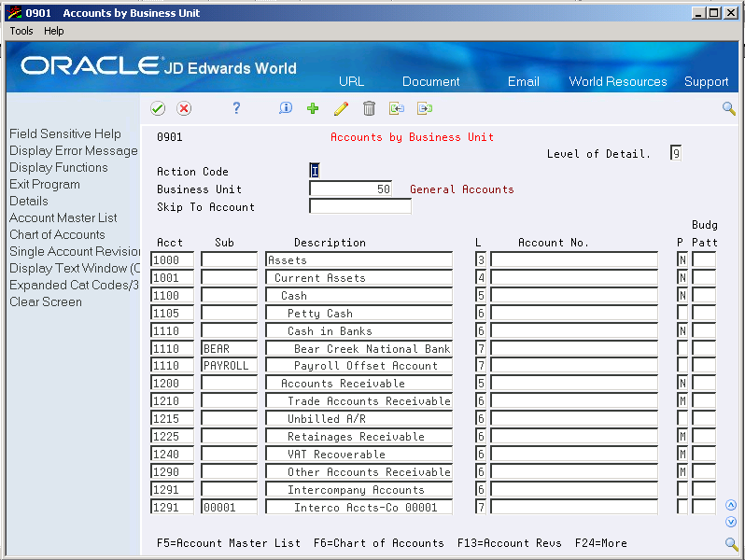Click the trash can delete icon
This screenshot has height=560, width=745.
click(369, 109)
